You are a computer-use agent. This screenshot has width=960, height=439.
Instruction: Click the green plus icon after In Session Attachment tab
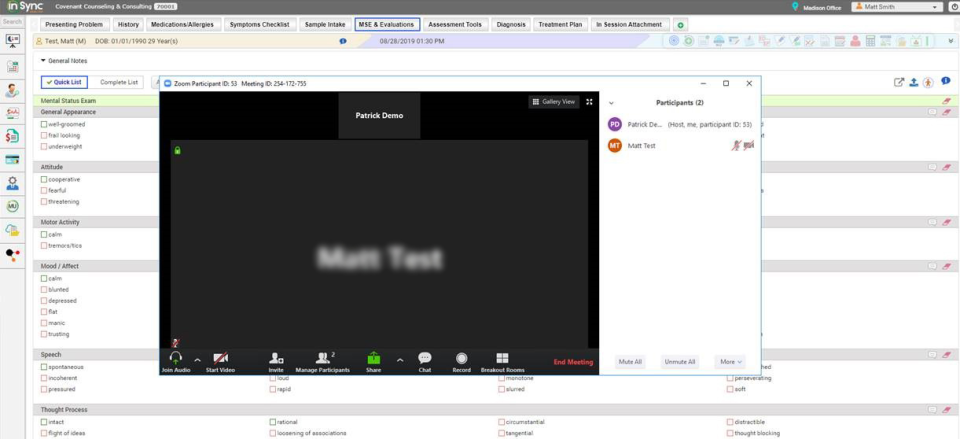click(x=680, y=25)
